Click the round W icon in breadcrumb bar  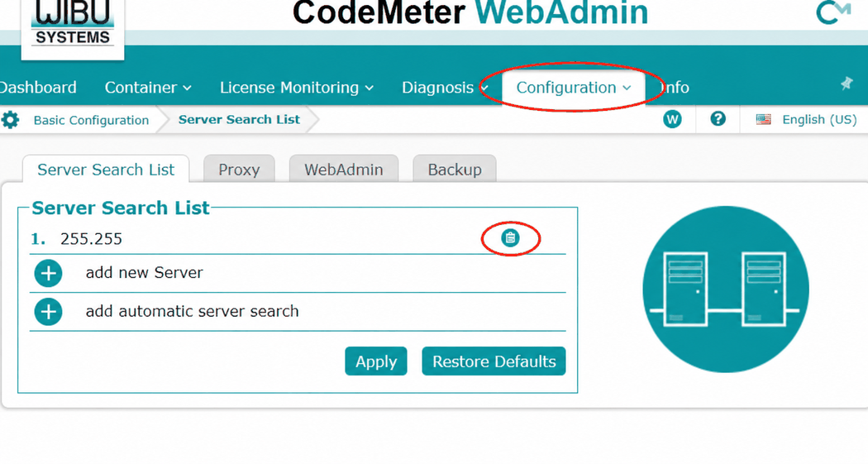[672, 119]
